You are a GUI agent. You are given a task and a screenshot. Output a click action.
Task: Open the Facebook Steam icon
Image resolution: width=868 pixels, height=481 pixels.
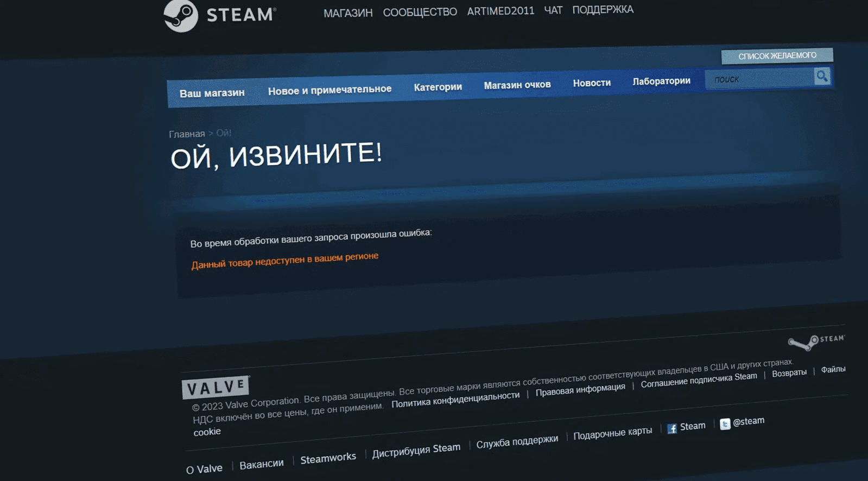tap(672, 428)
